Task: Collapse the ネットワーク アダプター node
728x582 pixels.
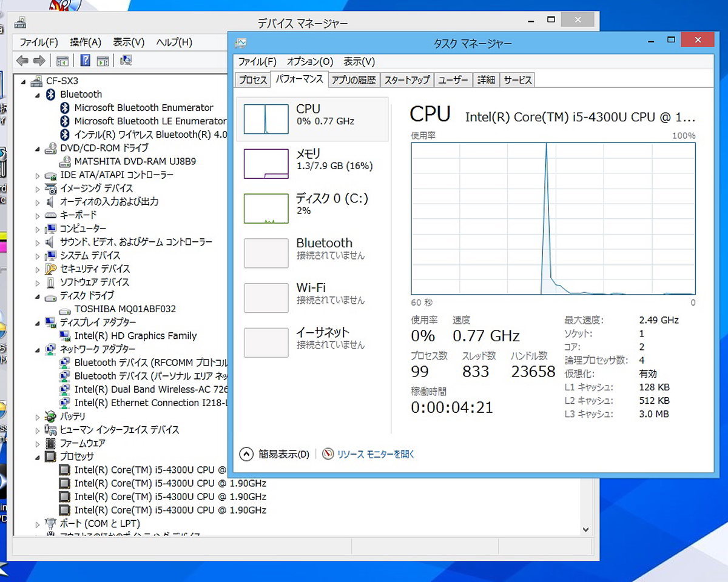Action: [x=38, y=349]
